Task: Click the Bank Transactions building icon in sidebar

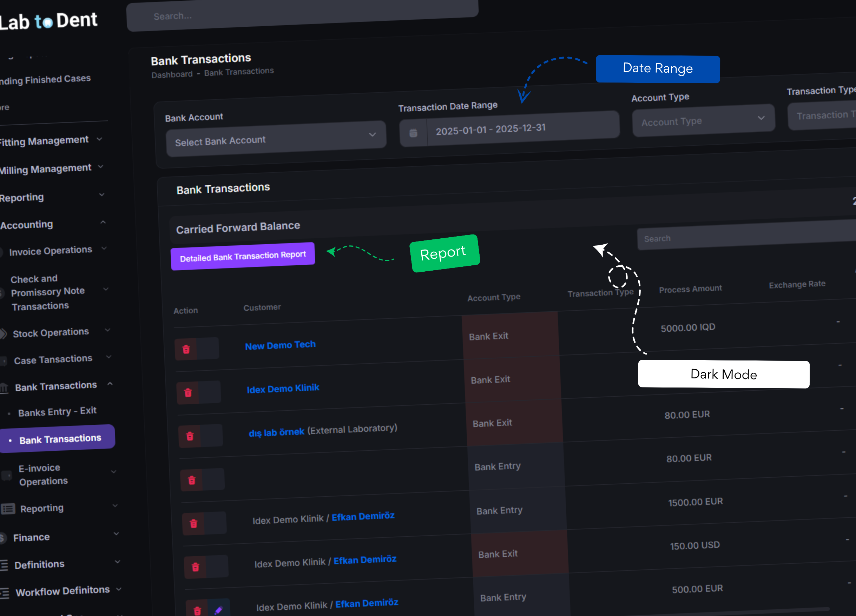Action: (5, 388)
